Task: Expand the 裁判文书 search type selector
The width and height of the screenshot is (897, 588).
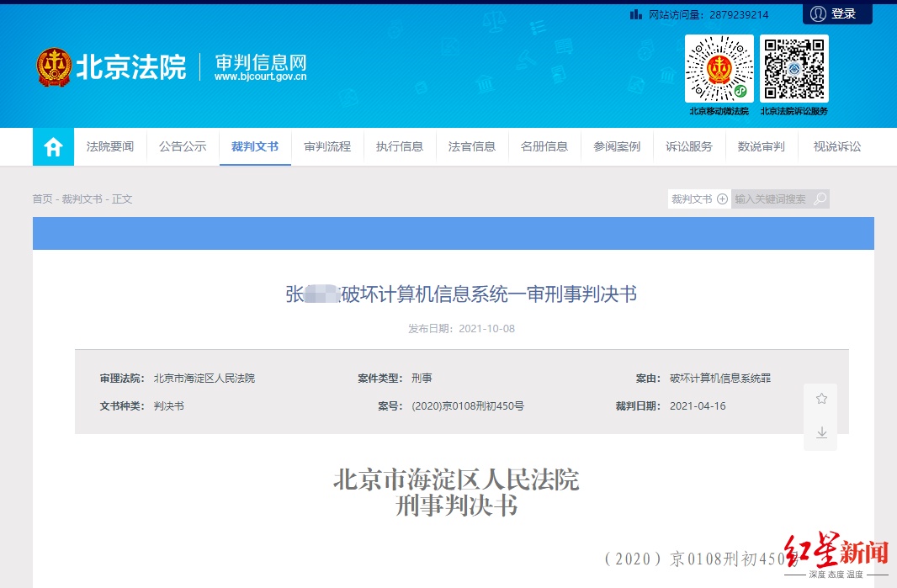Action: pos(698,199)
